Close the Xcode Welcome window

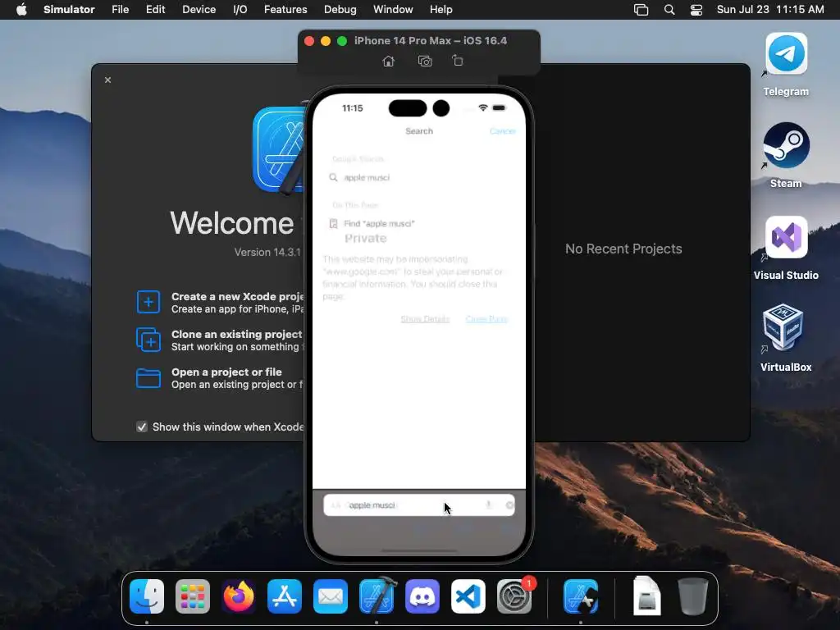pos(107,80)
